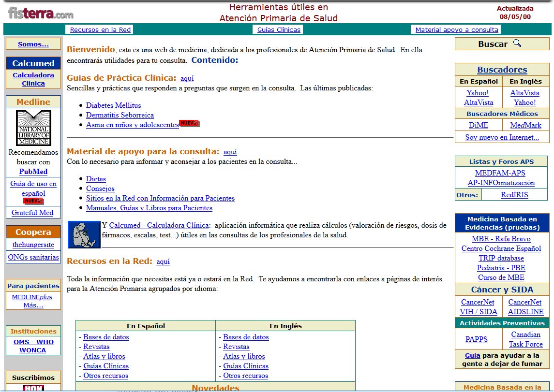Click the Somos... sidebar link
554x392 pixels.
tap(33, 44)
